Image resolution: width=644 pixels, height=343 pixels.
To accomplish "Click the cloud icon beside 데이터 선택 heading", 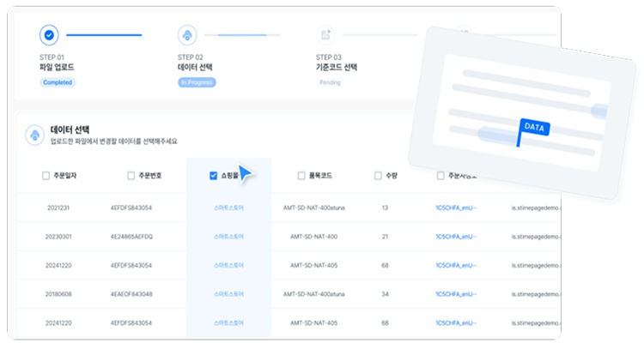I will coord(35,135).
